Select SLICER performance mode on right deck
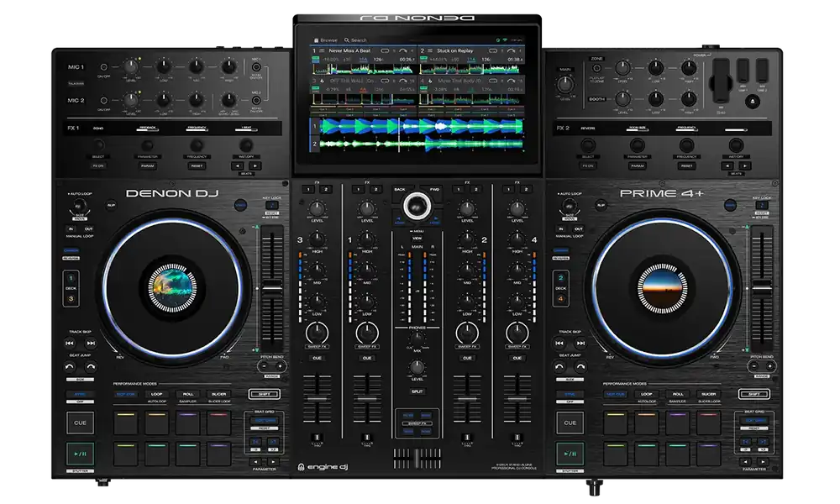Viewport: 840px width, 504px height. 709,394
